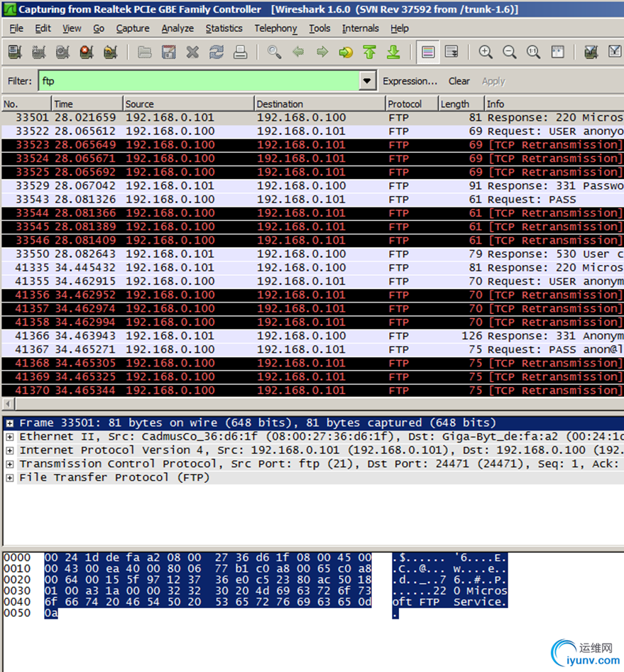The height and width of the screenshot is (672, 624).
Task: Open the Statistics menu
Action: pos(224,28)
